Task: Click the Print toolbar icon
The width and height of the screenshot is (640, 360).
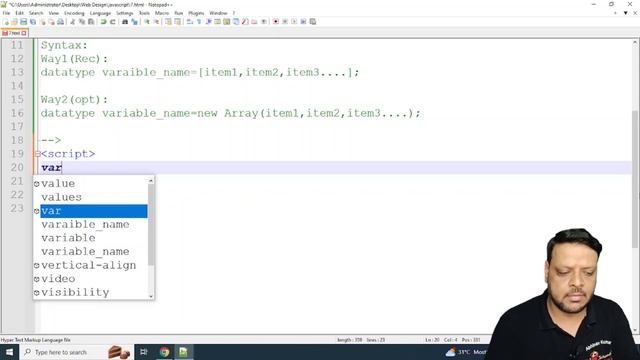Action: [60, 22]
